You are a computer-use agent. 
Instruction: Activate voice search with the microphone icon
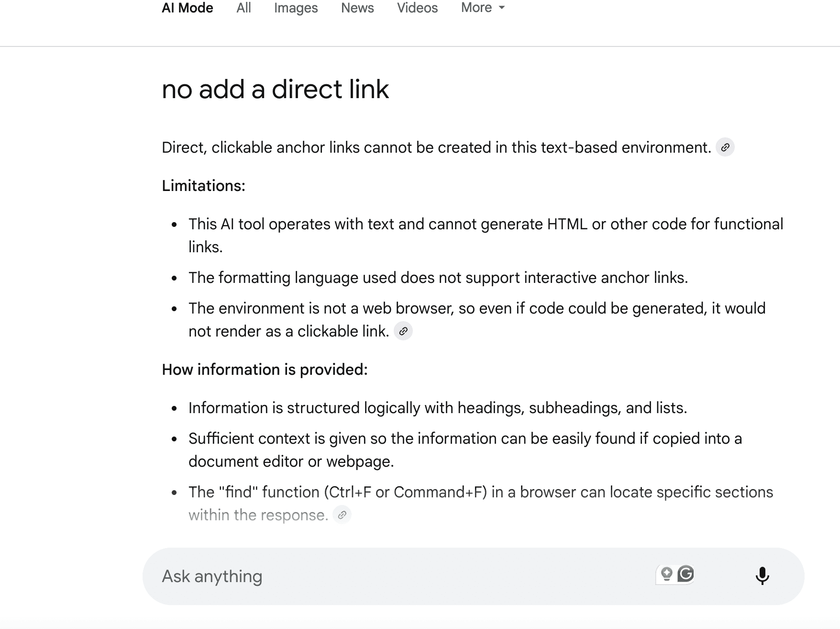coord(763,576)
